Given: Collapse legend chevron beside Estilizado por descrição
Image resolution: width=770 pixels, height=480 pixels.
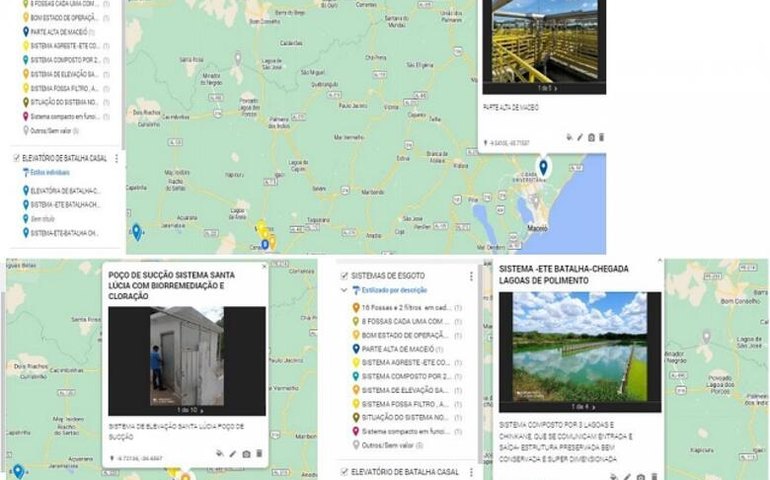Looking at the screenshot, I should tap(344, 290).
